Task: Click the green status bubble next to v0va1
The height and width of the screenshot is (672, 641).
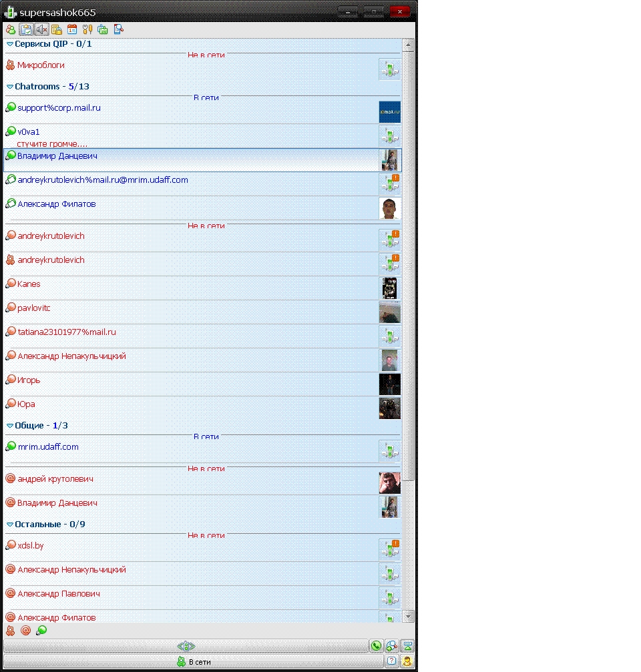Action: tap(11, 131)
